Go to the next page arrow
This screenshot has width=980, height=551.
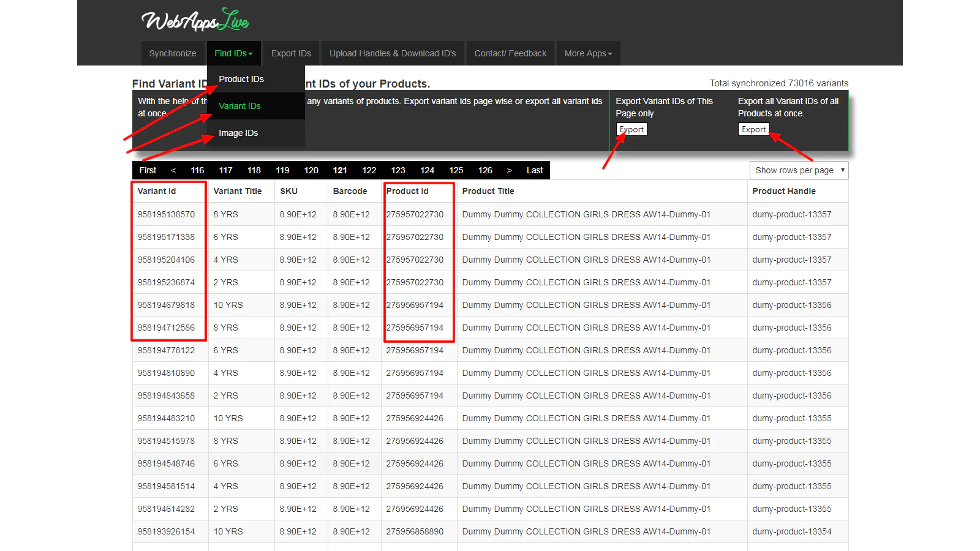509,170
